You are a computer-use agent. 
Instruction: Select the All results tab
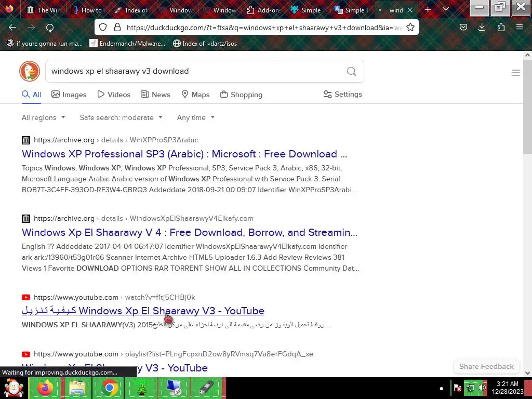(x=32, y=95)
